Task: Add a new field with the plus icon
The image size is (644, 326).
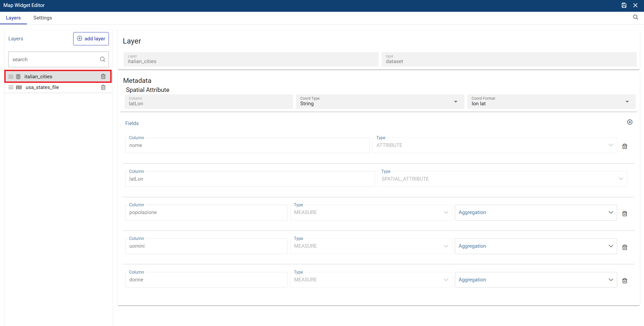Action: click(x=630, y=122)
